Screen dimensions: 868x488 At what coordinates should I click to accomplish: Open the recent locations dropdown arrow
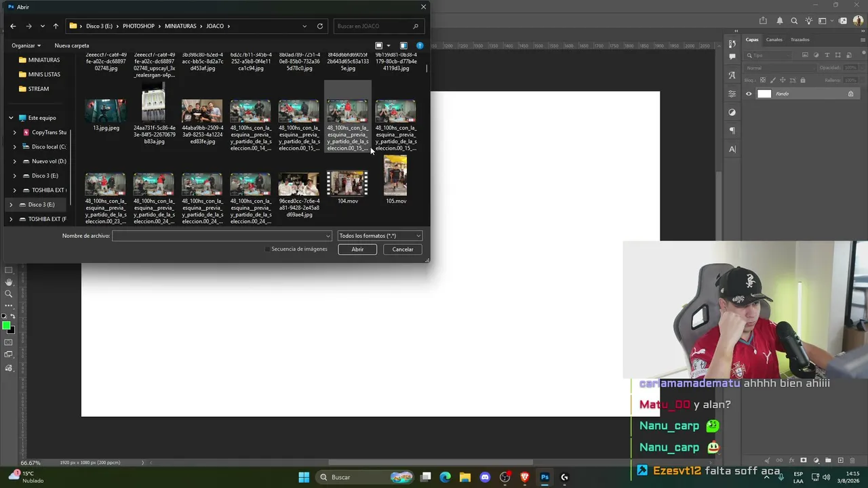pyautogui.click(x=42, y=26)
